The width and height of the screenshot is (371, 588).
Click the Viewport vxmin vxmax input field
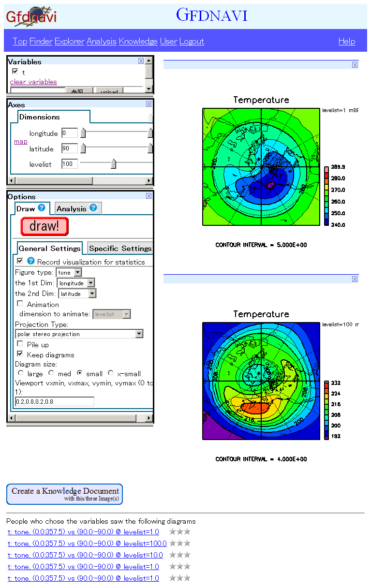[55, 401]
